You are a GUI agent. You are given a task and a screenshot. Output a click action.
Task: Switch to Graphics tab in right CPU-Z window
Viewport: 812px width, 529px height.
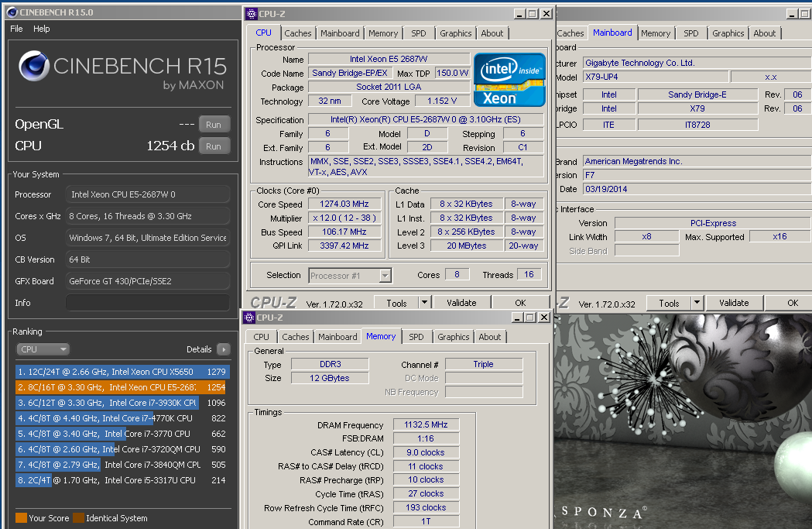(728, 33)
